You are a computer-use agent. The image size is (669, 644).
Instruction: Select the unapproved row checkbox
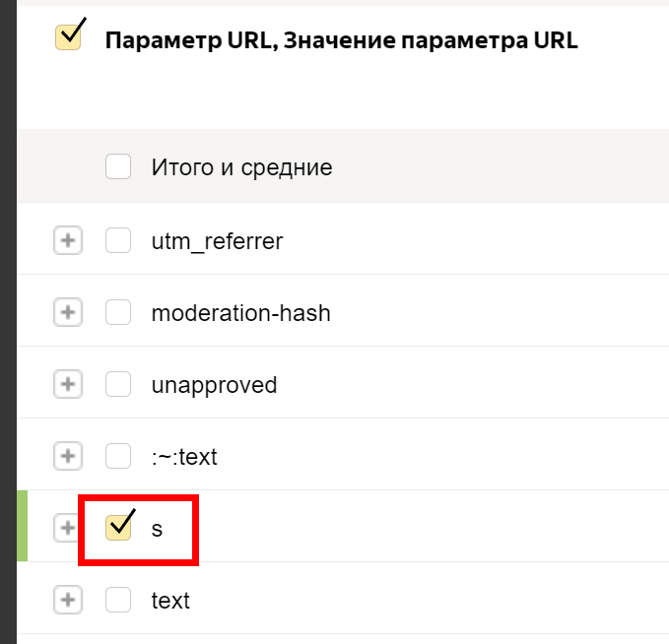click(x=118, y=384)
